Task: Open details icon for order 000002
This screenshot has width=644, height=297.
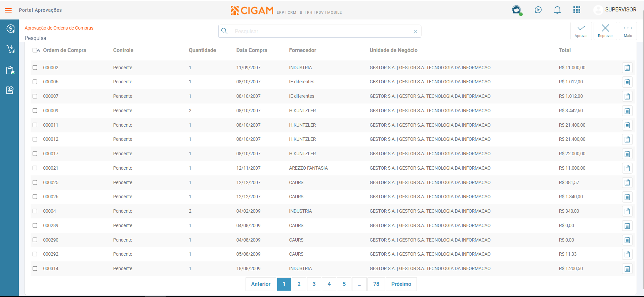Action: coord(627,68)
